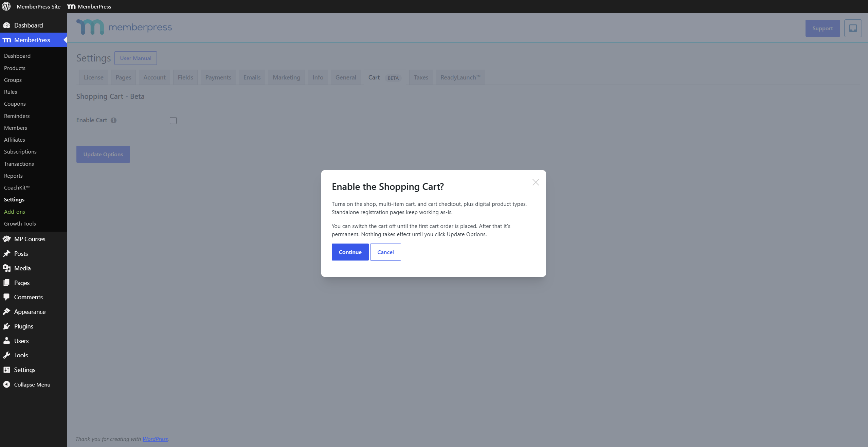Switch to the Taxes tab
868x447 pixels.
point(421,77)
